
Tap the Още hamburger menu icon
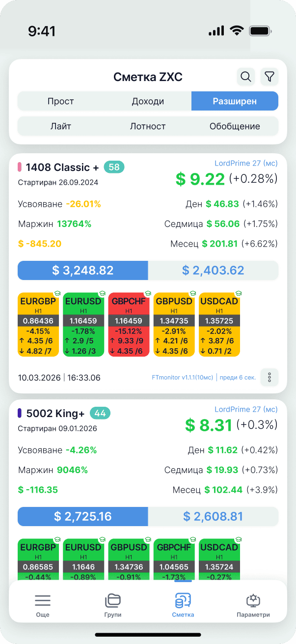(x=43, y=600)
